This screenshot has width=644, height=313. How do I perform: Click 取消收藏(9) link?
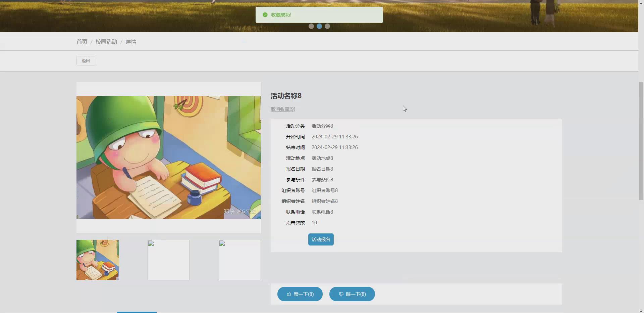pyautogui.click(x=283, y=109)
